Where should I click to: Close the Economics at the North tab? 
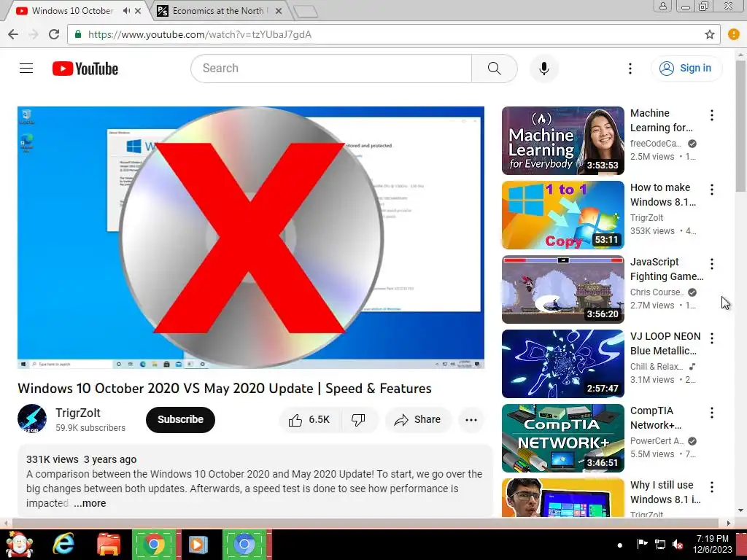279,10
